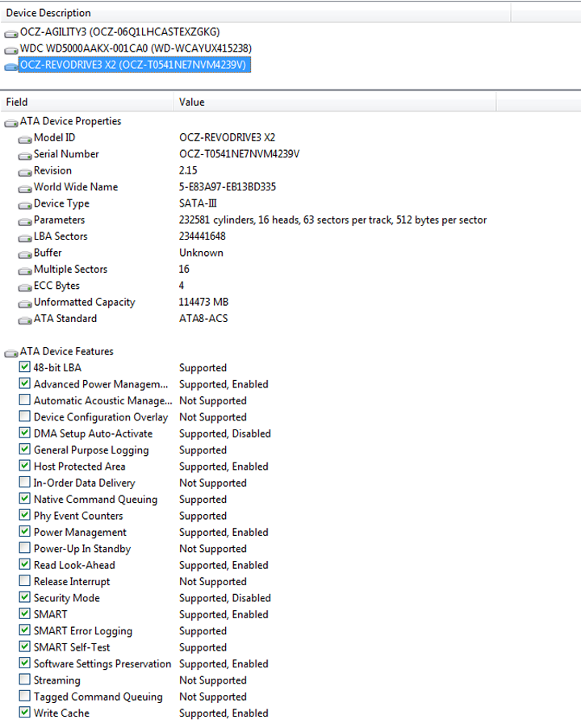Click the serial value OCZ-T0541NE7NVM4239V

[240, 154]
